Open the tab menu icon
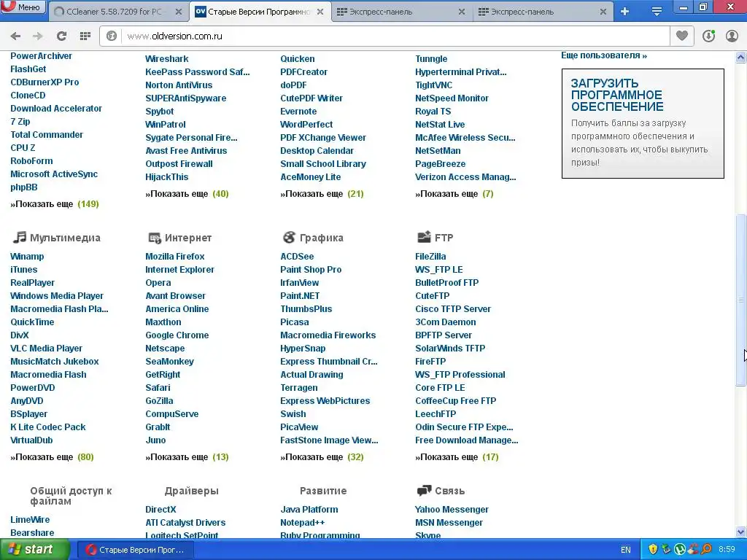This screenshot has height=560, width=747. tap(657, 12)
